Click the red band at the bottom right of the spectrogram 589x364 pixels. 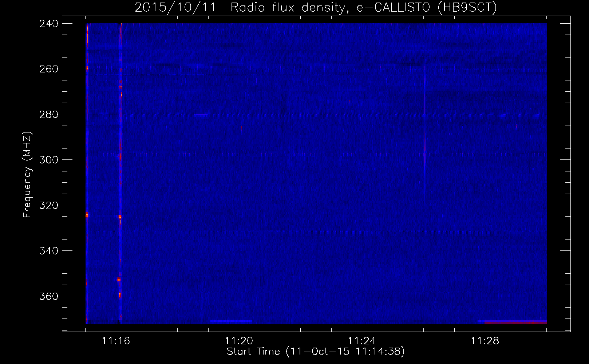pos(515,323)
